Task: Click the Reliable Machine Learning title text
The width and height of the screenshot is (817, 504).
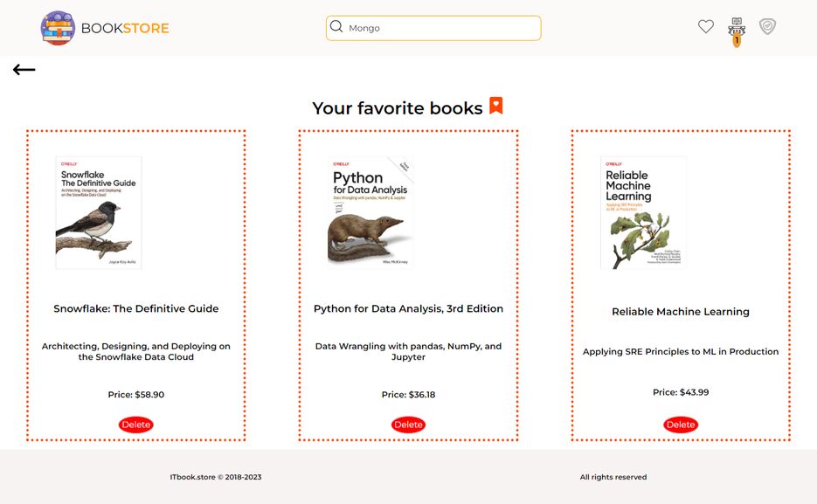Action: tap(681, 312)
